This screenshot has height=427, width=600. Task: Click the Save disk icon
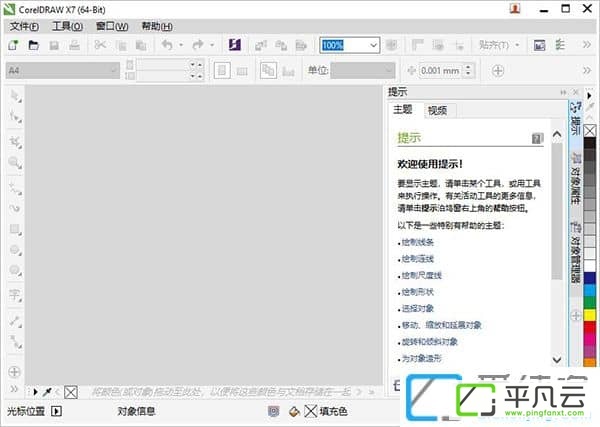[54, 46]
